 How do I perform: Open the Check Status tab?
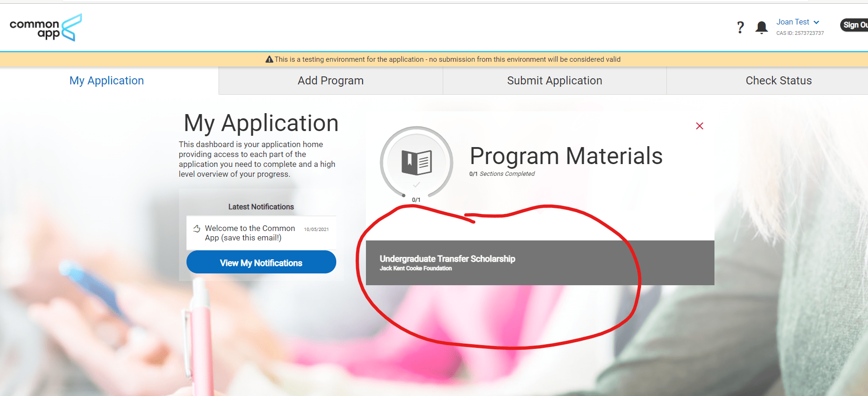(779, 81)
